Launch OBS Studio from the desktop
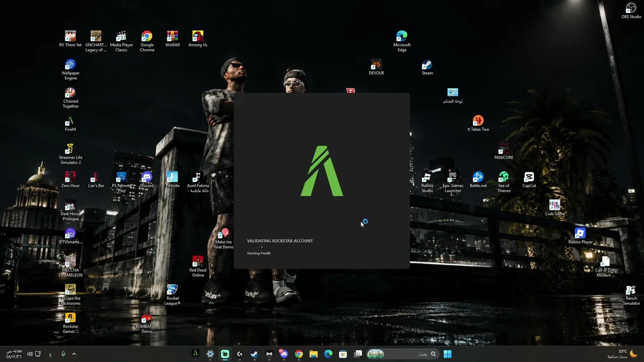Screen dimensions: 644x362 [631, 12]
